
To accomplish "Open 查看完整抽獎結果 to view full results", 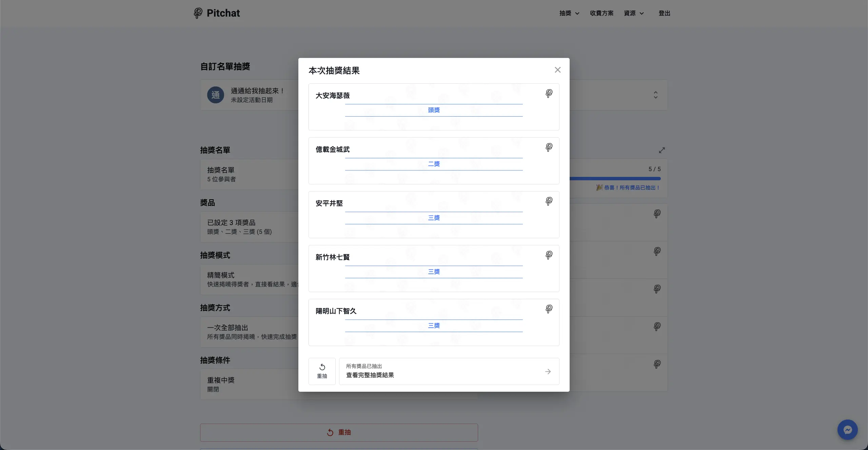I will tap(370, 375).
